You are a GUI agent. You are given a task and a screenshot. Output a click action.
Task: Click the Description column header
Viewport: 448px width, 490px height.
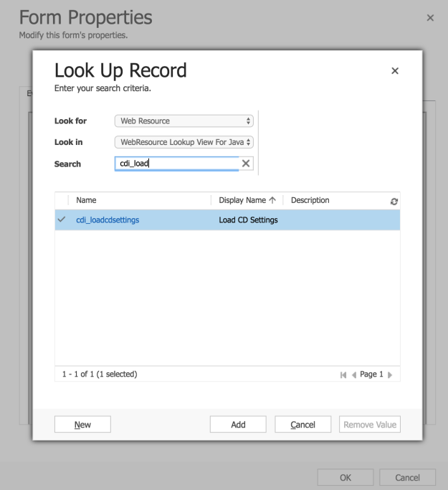point(310,201)
